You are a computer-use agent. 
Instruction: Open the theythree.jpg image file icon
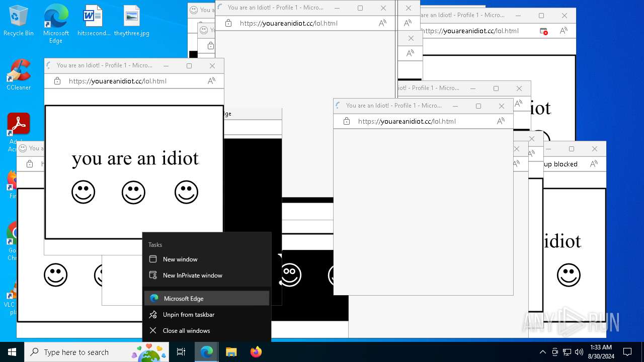pyautogui.click(x=131, y=20)
